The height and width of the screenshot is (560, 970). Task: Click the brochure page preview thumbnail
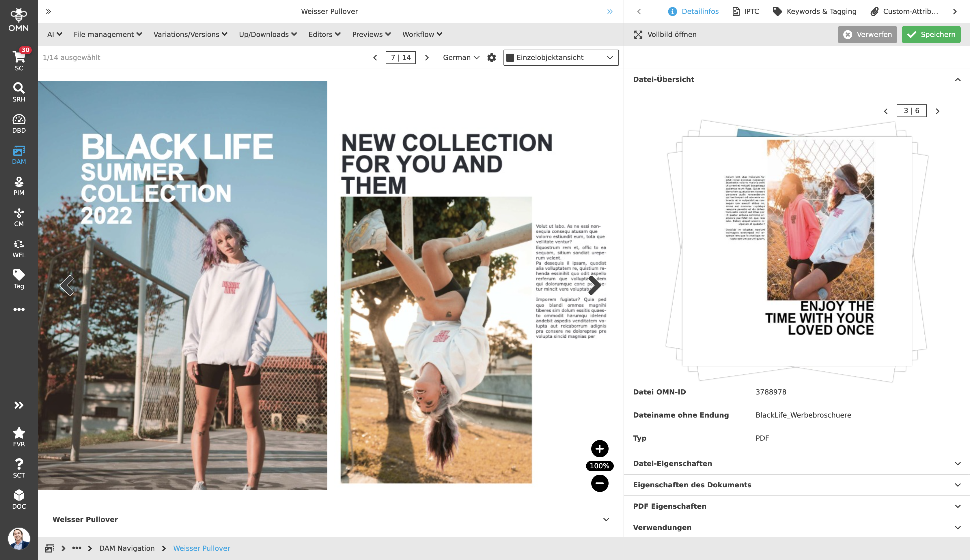[796, 250]
